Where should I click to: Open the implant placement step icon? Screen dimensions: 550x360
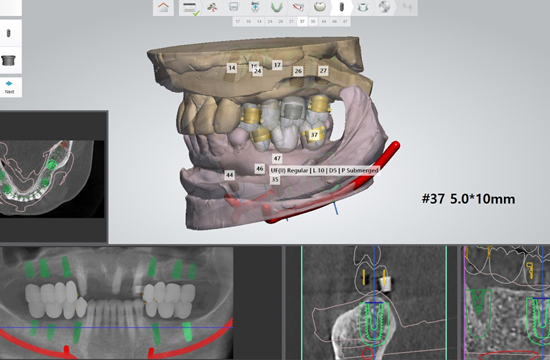(341, 7)
